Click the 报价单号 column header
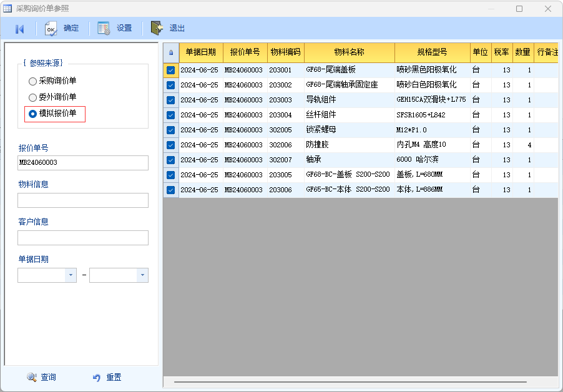The width and height of the screenshot is (563, 392). point(245,52)
